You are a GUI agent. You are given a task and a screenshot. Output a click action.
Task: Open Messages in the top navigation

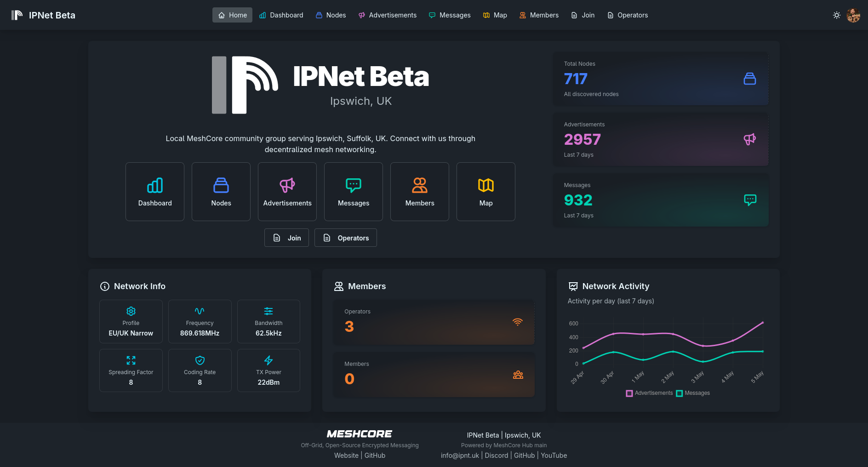coord(450,15)
